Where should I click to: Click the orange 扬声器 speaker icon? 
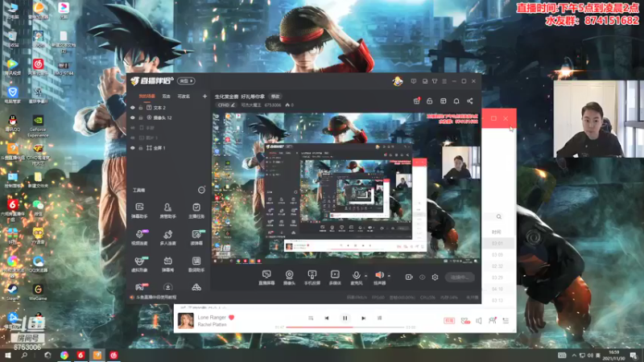pos(379,275)
